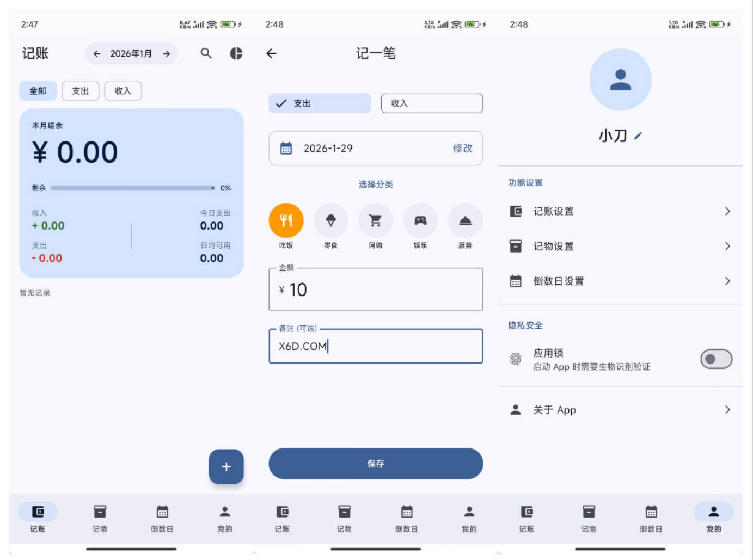This screenshot has height=560, width=753.
Task: Enable the 应用锁 biometric lock switch
Action: pos(715,359)
